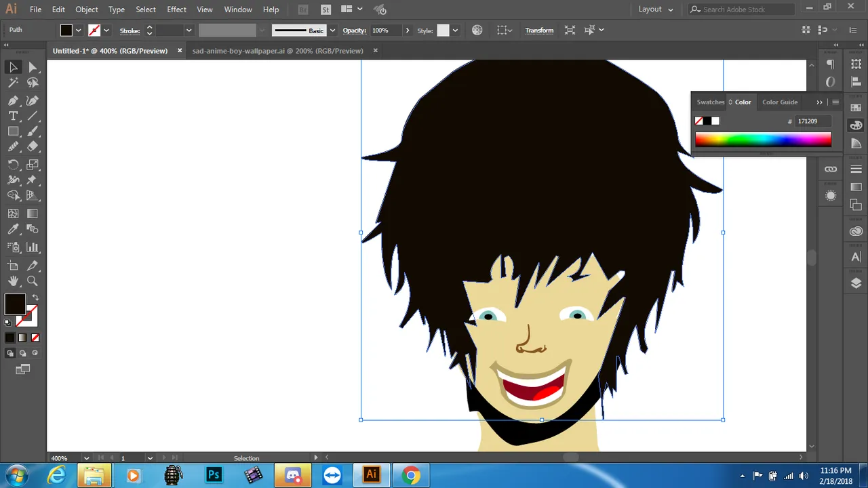Select the Paintbrush tool

point(33,131)
